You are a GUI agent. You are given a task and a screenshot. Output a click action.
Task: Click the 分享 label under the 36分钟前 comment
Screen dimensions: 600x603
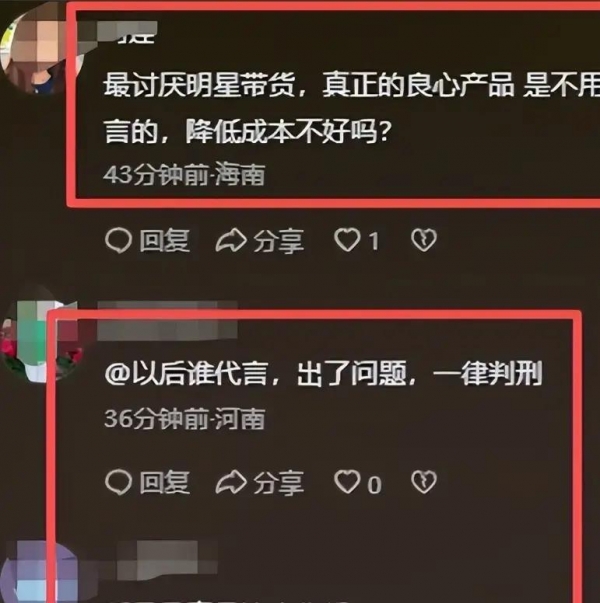(x=278, y=483)
